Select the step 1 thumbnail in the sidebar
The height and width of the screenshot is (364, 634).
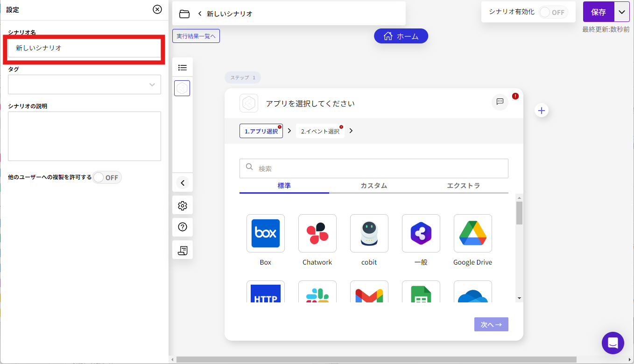182,88
